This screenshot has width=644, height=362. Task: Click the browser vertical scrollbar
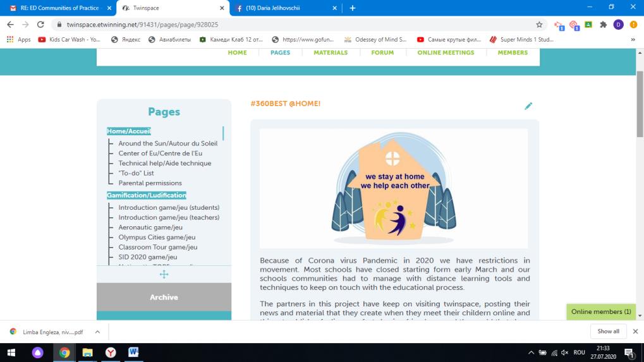639,107
